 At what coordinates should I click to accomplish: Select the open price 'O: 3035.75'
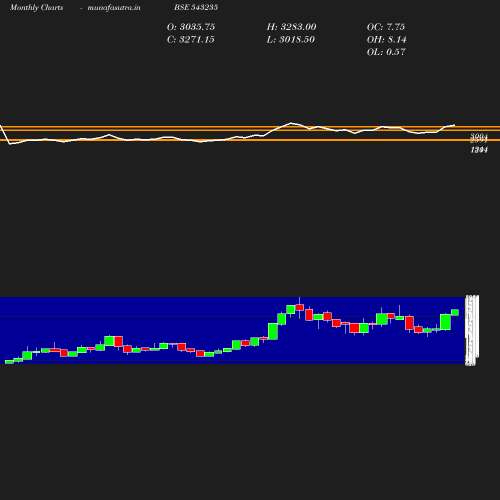pos(191,27)
